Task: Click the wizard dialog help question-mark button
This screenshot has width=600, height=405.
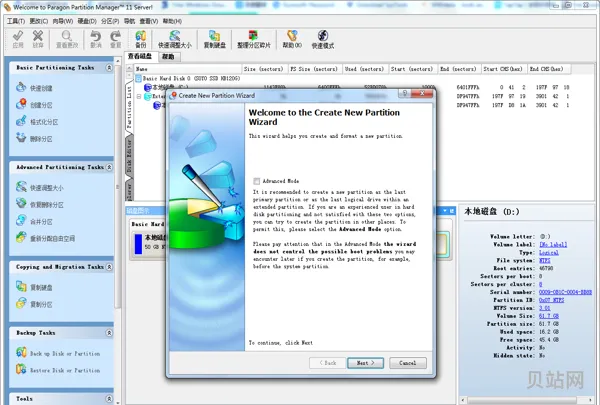Action: (x=404, y=93)
